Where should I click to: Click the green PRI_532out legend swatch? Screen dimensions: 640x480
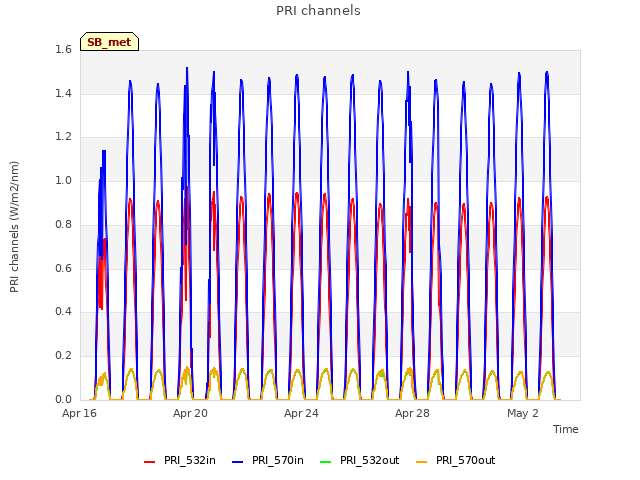tap(326, 462)
